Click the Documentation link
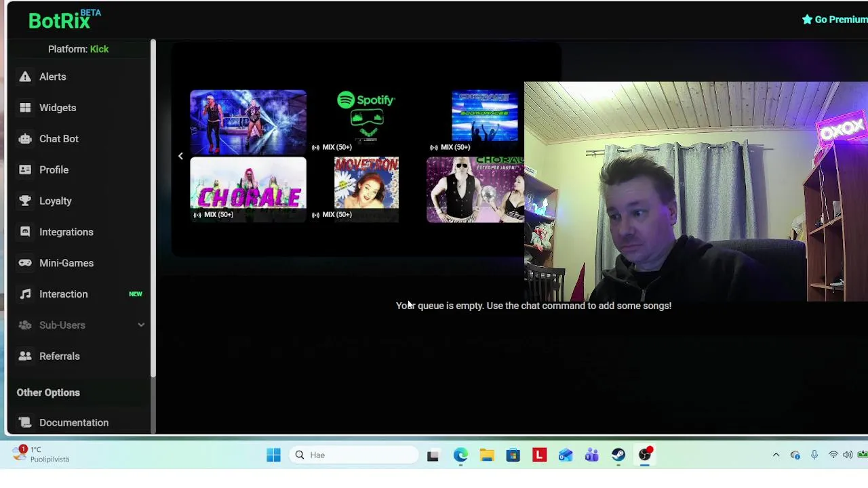This screenshot has width=868, height=488. click(x=74, y=422)
